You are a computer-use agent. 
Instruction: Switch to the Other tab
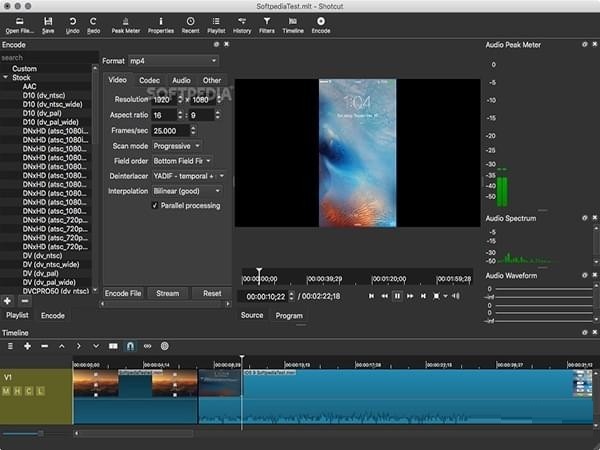(x=212, y=80)
